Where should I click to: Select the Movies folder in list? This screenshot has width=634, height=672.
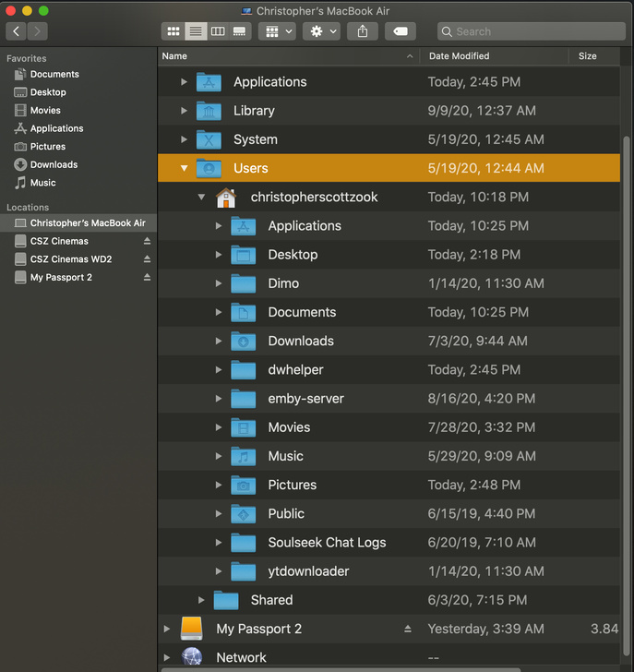click(389, 427)
